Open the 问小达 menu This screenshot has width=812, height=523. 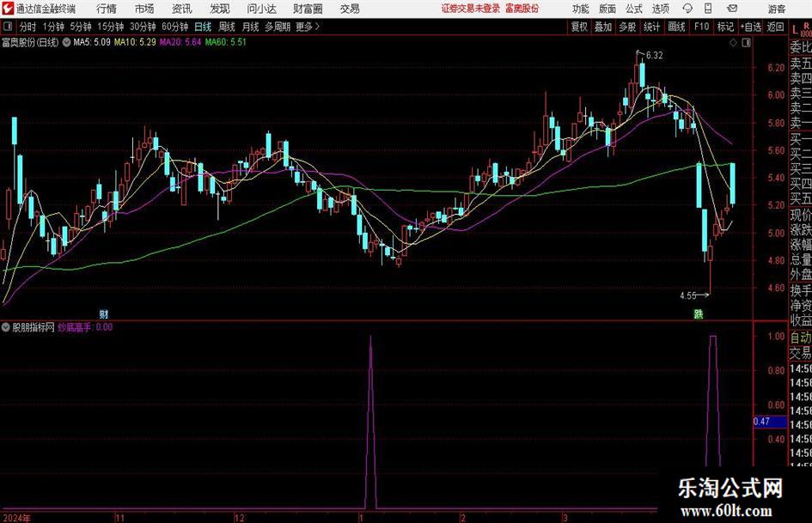(261, 9)
